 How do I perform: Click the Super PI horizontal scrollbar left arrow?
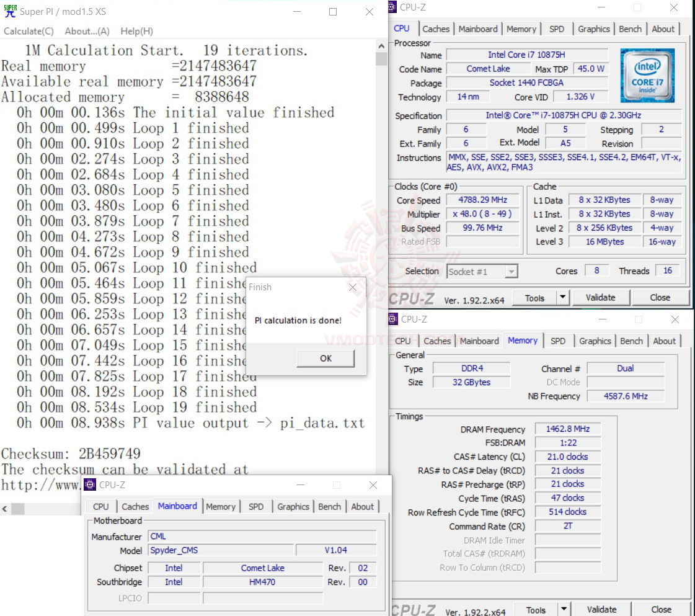point(5,509)
